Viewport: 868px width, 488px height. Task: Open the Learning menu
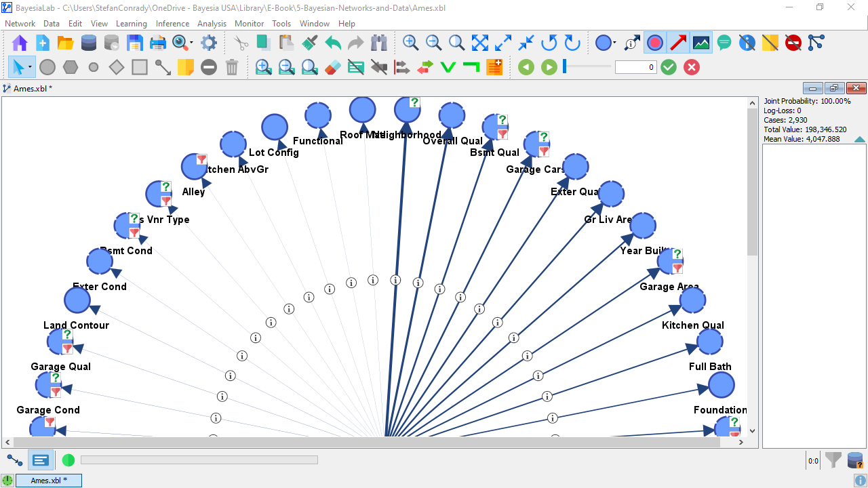[x=132, y=23]
